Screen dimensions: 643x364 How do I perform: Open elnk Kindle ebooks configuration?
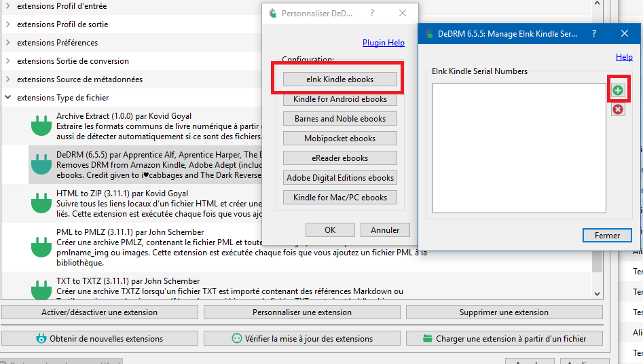point(340,79)
